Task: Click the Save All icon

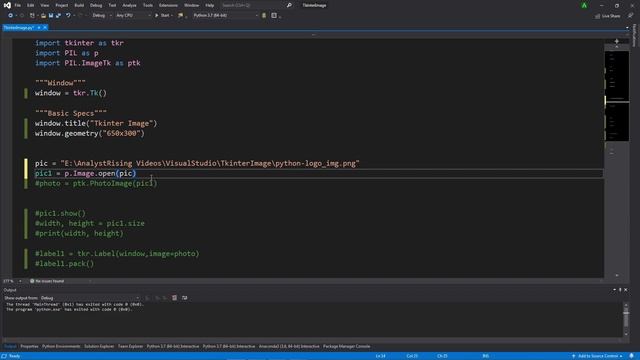Action: click(x=58, y=16)
